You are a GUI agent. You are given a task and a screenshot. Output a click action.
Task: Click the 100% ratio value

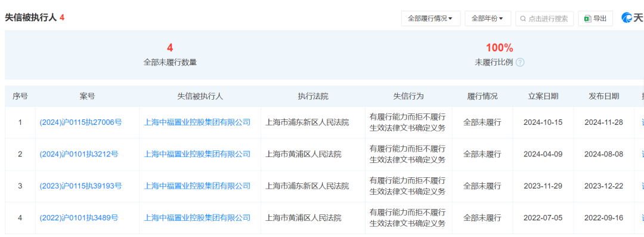click(x=500, y=48)
